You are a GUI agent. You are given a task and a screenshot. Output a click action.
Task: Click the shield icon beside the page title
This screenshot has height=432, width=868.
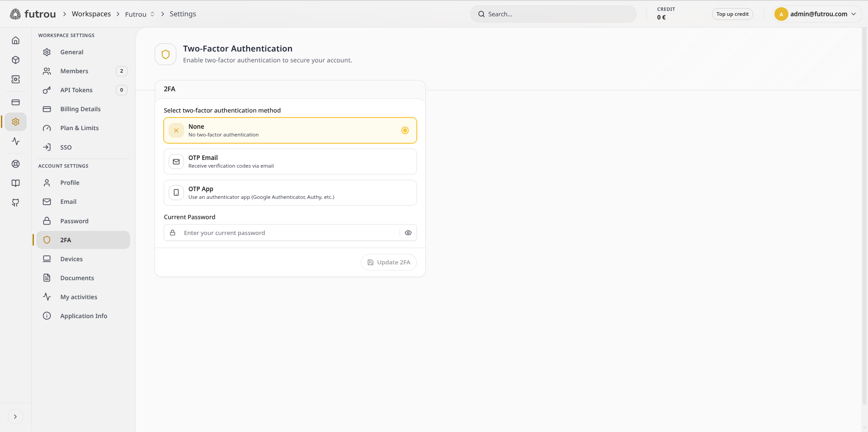click(165, 54)
